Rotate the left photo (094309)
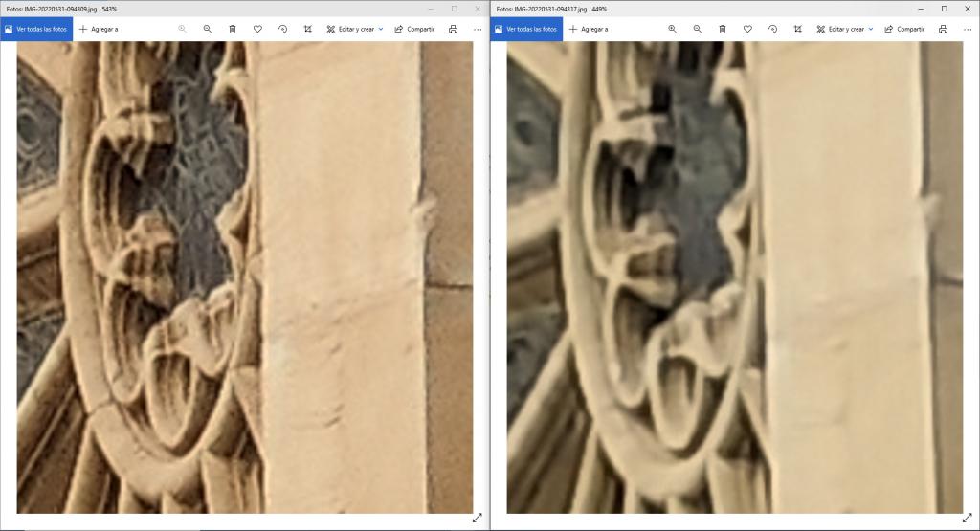The height and width of the screenshot is (531, 980). 283,29
